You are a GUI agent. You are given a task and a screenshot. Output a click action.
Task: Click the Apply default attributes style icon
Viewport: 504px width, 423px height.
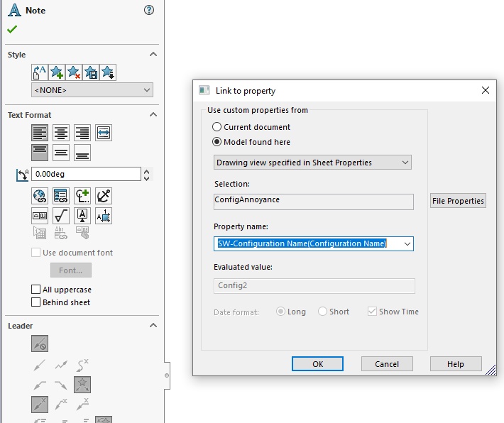point(40,72)
